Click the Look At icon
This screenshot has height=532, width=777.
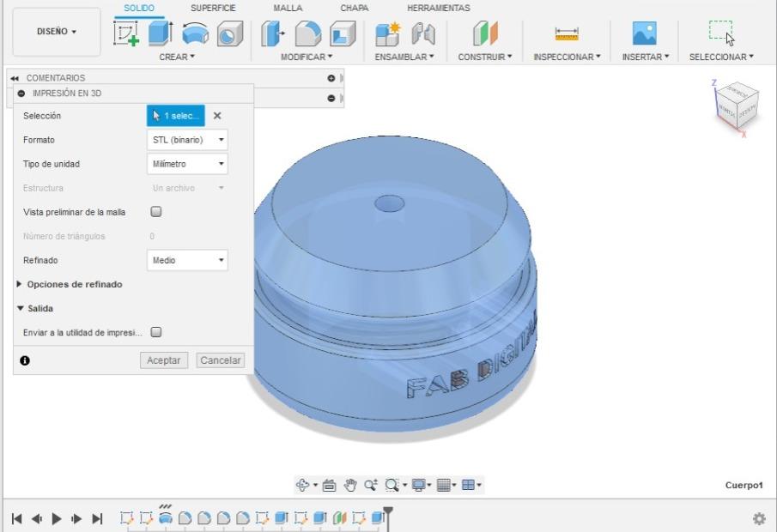tap(329, 485)
